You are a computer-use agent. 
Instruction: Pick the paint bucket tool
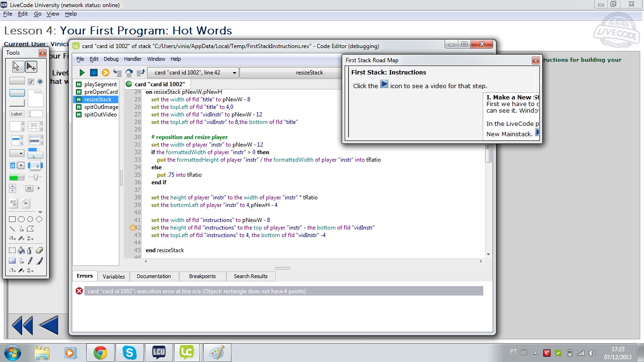[x=21, y=251]
